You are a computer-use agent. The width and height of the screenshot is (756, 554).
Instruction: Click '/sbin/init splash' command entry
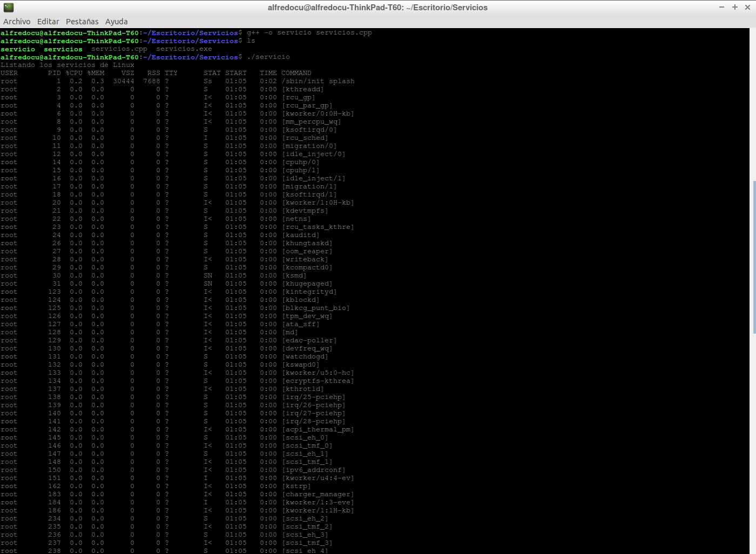tap(318, 82)
